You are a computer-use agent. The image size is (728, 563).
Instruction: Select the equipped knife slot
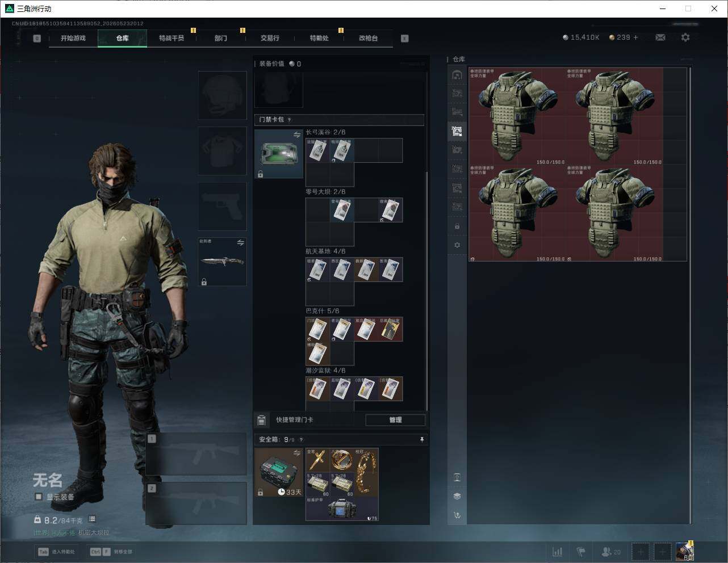coord(223,262)
